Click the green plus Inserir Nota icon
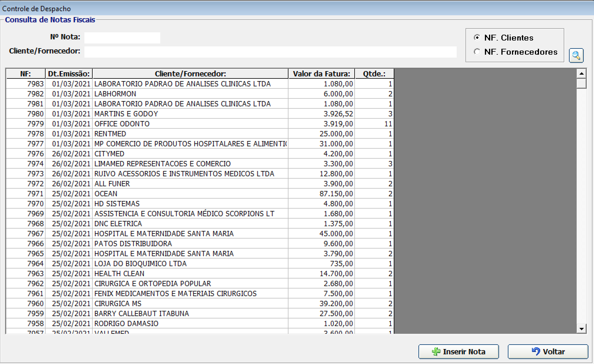Screen dimensions: 594x364 (x=436, y=352)
